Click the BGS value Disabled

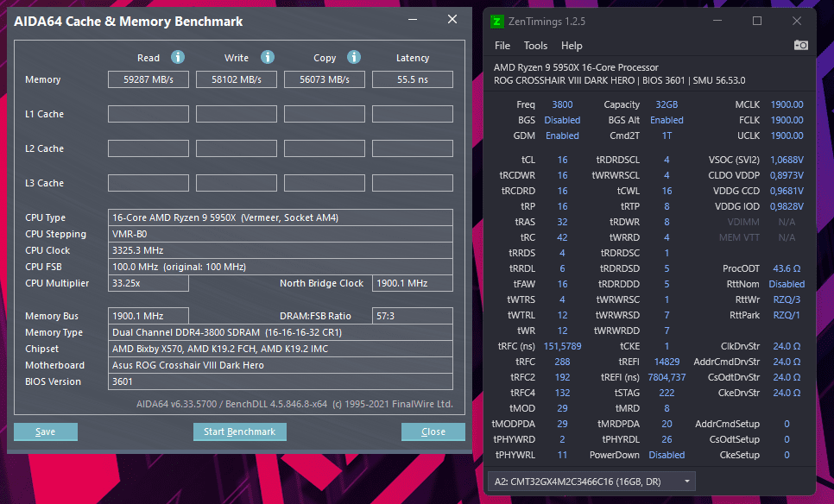(x=562, y=120)
